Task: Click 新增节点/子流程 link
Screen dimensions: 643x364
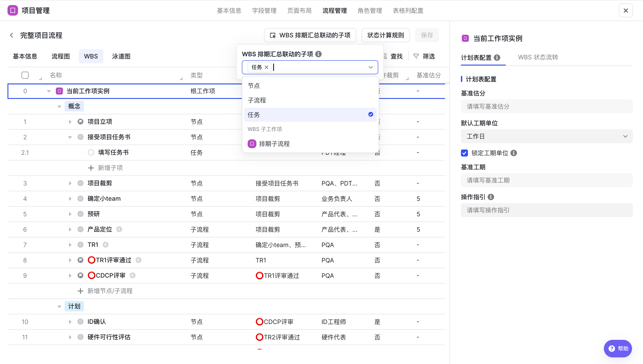Action: tap(110, 291)
